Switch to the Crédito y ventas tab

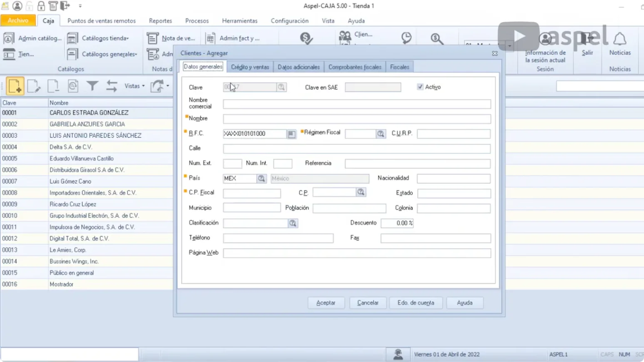pos(250,67)
